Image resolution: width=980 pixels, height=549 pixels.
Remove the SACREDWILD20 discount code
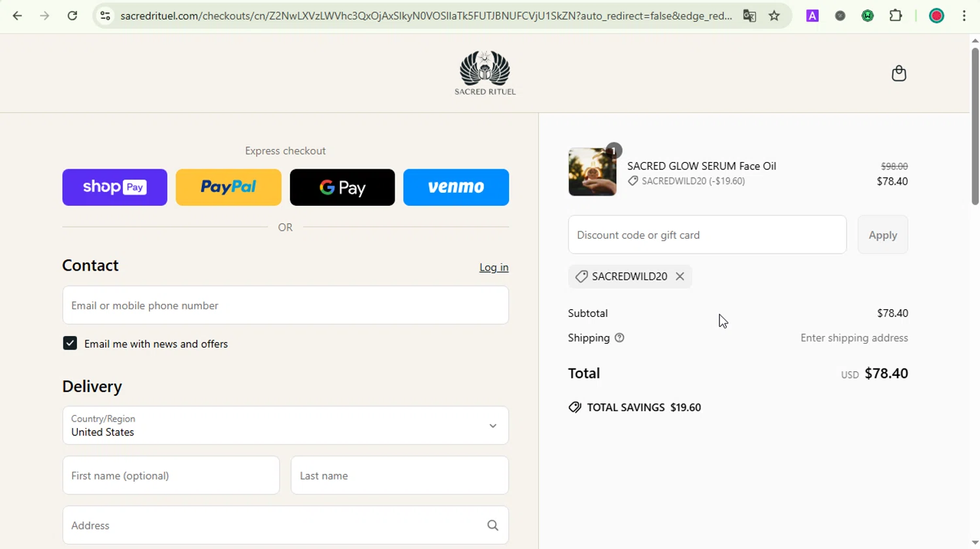[x=680, y=276]
